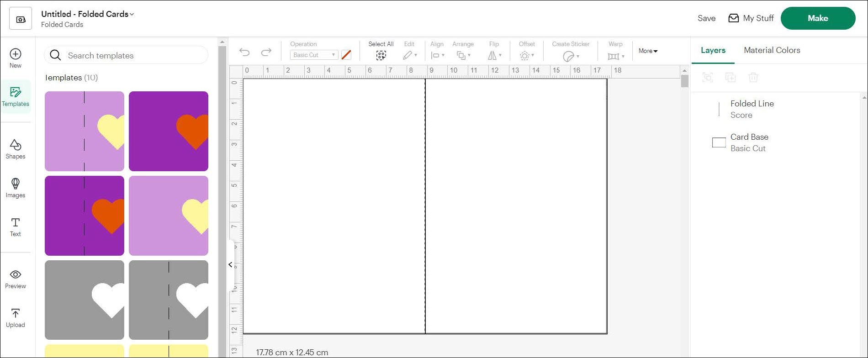The width and height of the screenshot is (868, 358).
Task: Switch to the Material Colors tab
Action: [x=772, y=50]
